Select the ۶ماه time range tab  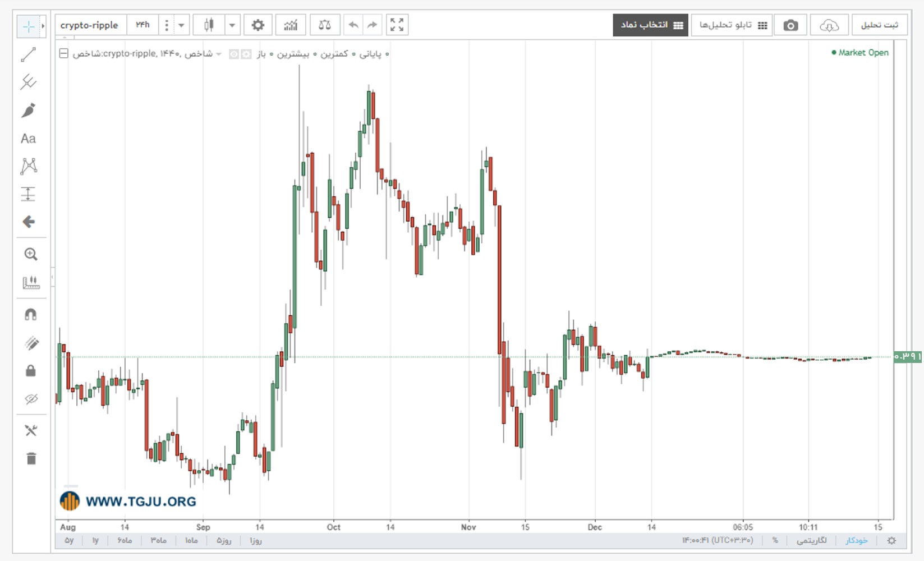125,541
